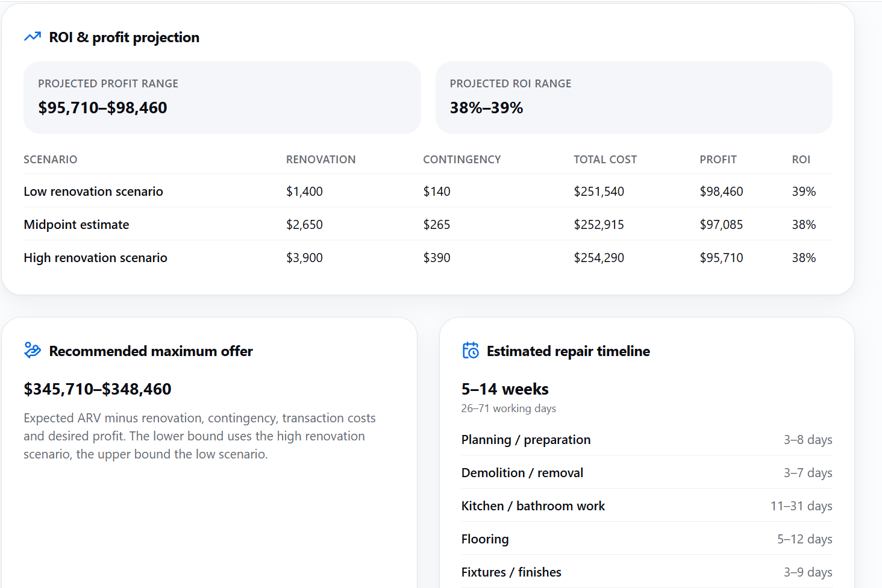The height and width of the screenshot is (588, 882).
Task: Click the $97,085 profit cell
Action: [x=721, y=225]
